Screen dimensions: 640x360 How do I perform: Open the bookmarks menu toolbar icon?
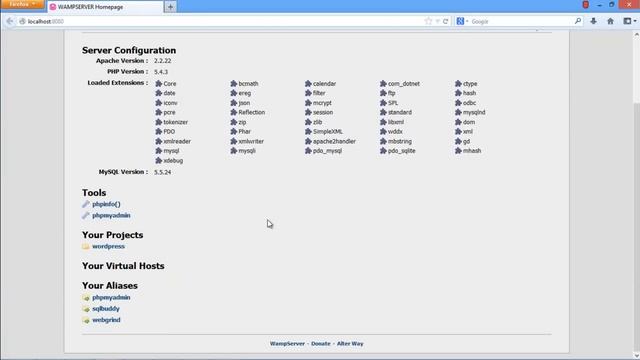click(x=629, y=21)
